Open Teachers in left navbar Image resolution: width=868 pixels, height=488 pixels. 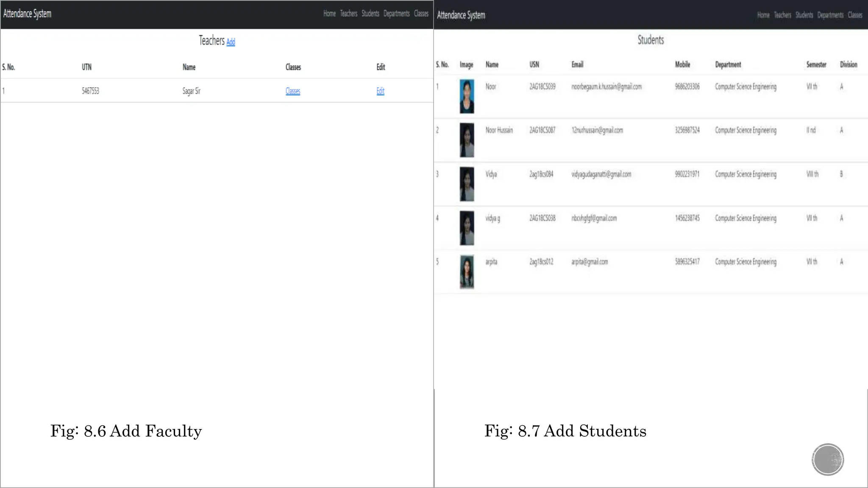pyautogui.click(x=348, y=14)
